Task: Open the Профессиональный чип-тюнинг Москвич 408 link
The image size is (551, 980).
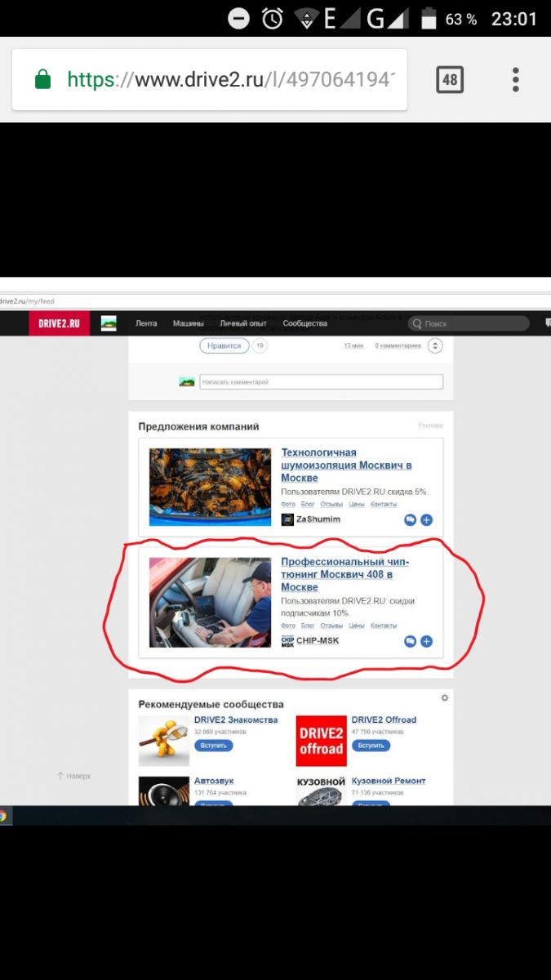Action: pyautogui.click(x=345, y=575)
